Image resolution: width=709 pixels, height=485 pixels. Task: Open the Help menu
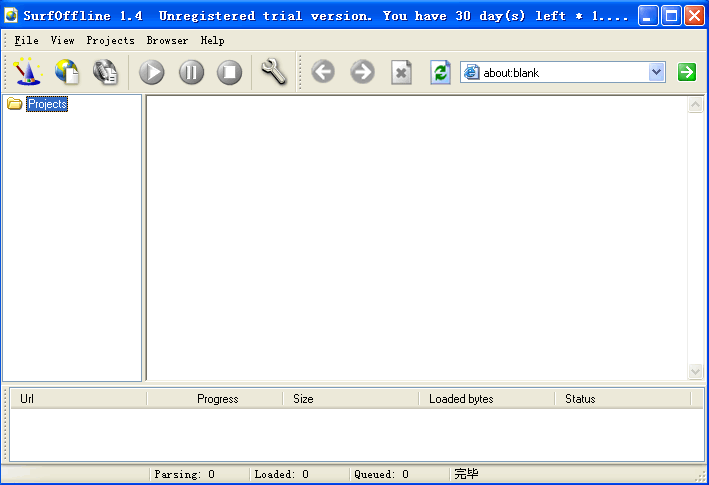[213, 41]
